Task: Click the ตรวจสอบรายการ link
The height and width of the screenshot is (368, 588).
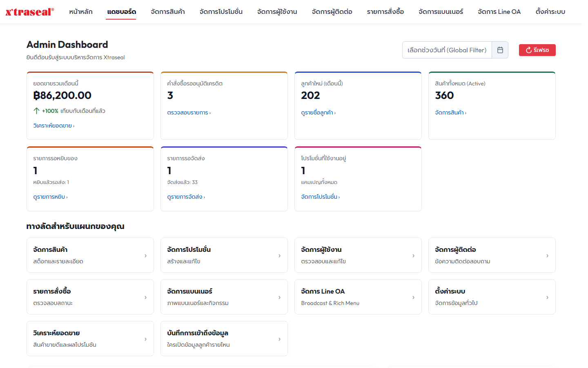Action: (189, 112)
